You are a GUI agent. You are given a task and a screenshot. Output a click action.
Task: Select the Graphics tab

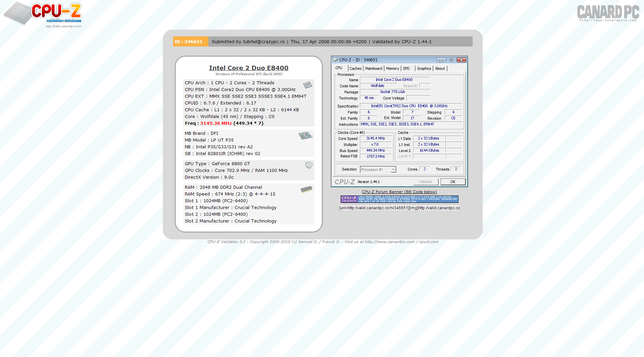click(x=424, y=69)
